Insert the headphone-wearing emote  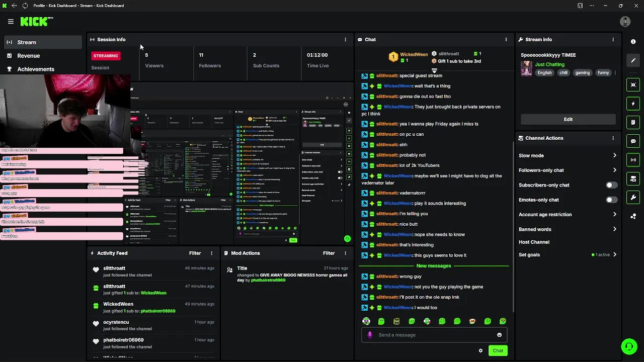(366, 321)
